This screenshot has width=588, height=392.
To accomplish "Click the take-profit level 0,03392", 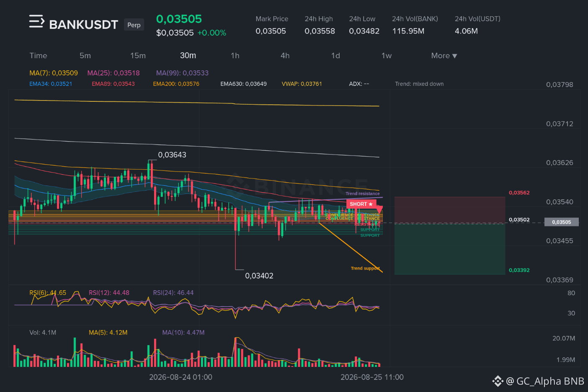I will pyautogui.click(x=519, y=270).
